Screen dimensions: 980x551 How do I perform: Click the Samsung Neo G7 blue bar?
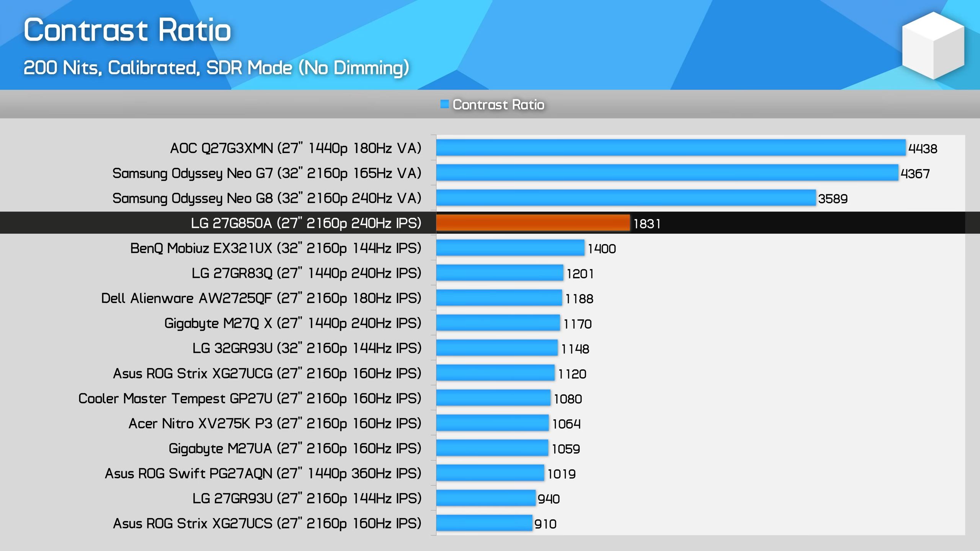[667, 173]
